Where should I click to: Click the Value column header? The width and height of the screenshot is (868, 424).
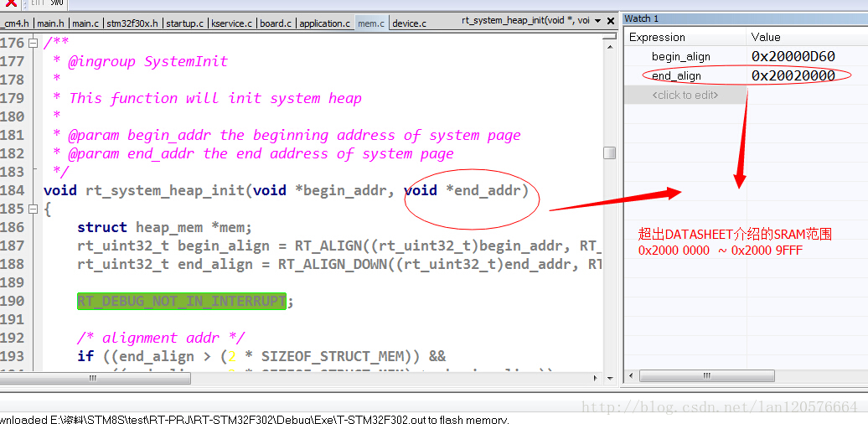pos(766,37)
